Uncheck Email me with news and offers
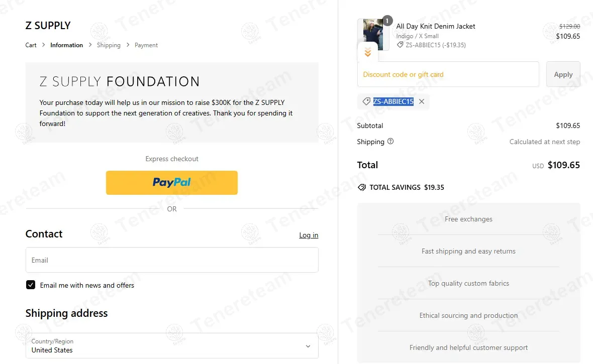593x364 pixels. (31, 285)
